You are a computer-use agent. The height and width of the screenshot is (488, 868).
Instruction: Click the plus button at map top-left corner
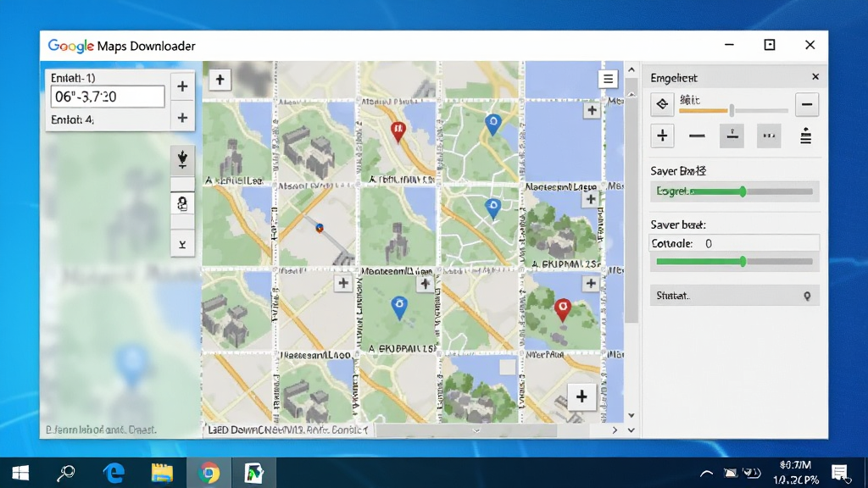click(x=220, y=80)
